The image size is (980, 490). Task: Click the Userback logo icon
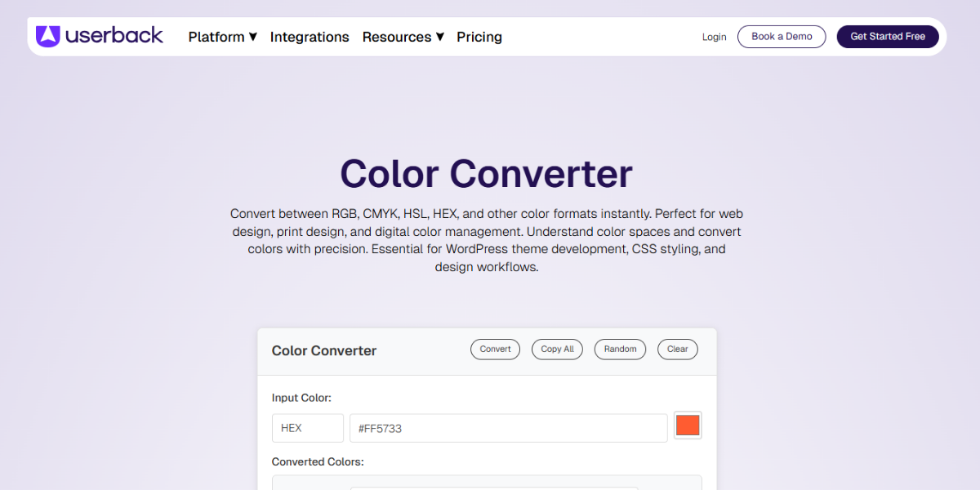(48, 36)
